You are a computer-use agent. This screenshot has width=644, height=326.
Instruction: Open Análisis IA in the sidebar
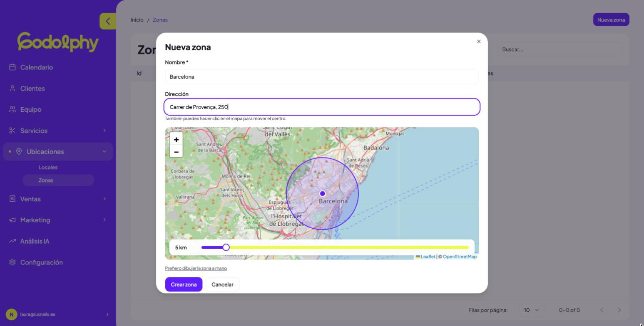35,241
